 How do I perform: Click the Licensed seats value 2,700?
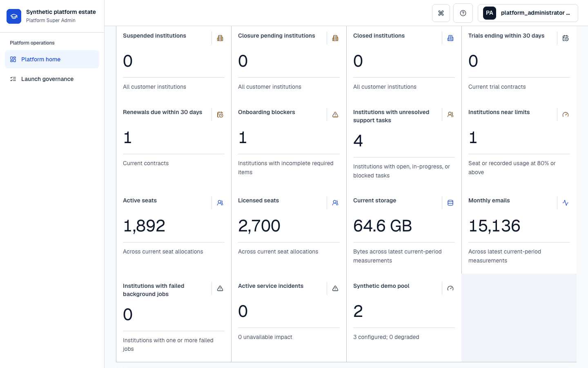pos(259,226)
